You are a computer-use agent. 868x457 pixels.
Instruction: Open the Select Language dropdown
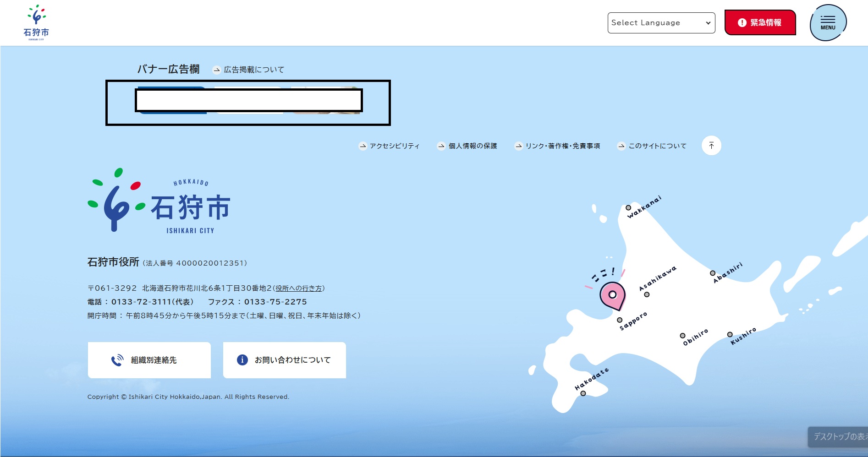(661, 23)
